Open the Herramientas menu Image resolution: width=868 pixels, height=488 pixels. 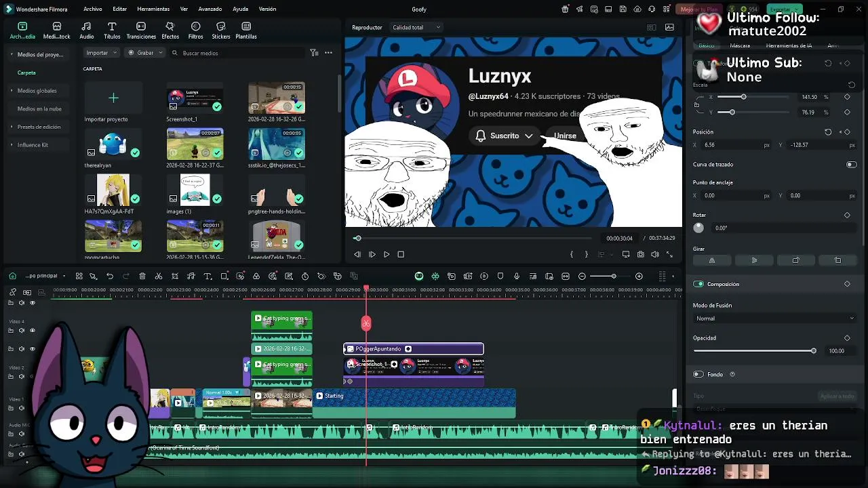click(x=153, y=9)
